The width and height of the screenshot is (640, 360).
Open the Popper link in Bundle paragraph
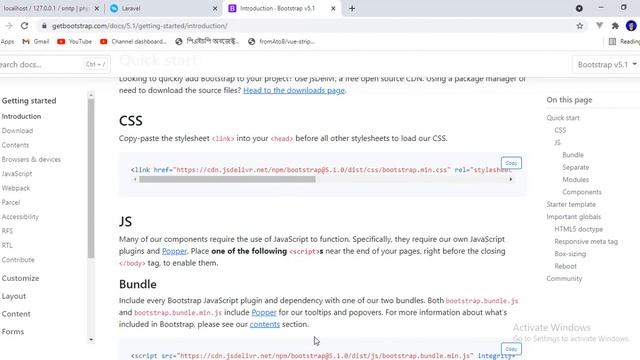click(x=264, y=312)
